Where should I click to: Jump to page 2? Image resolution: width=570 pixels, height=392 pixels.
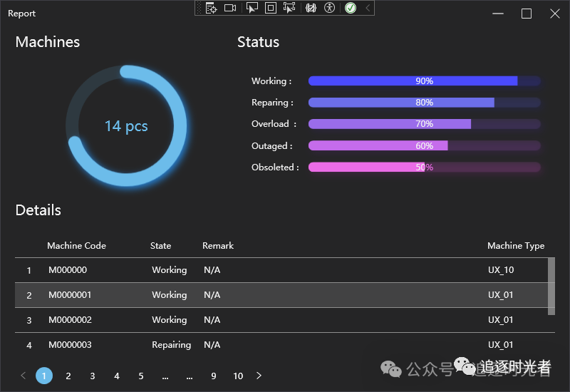tap(68, 376)
